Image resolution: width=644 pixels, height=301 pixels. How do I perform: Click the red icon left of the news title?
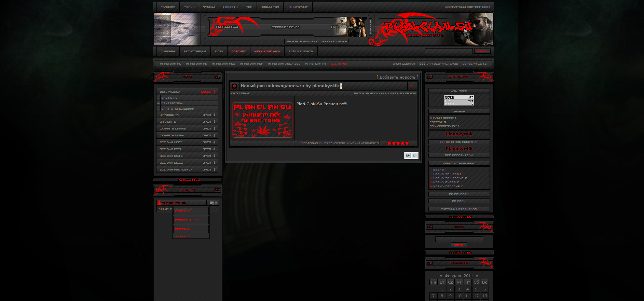click(234, 86)
